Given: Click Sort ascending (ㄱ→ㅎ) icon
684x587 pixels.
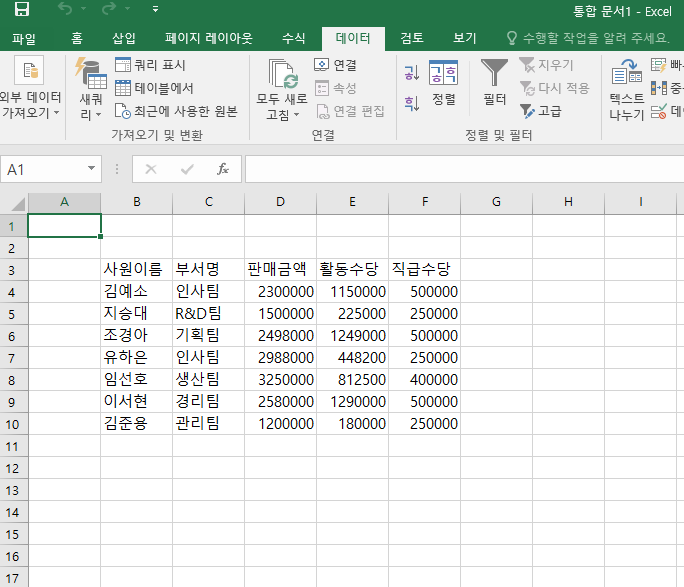Looking at the screenshot, I should [411, 72].
